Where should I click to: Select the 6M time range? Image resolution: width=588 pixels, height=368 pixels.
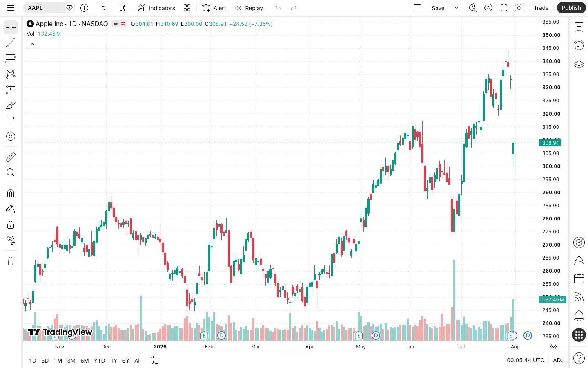(x=85, y=361)
